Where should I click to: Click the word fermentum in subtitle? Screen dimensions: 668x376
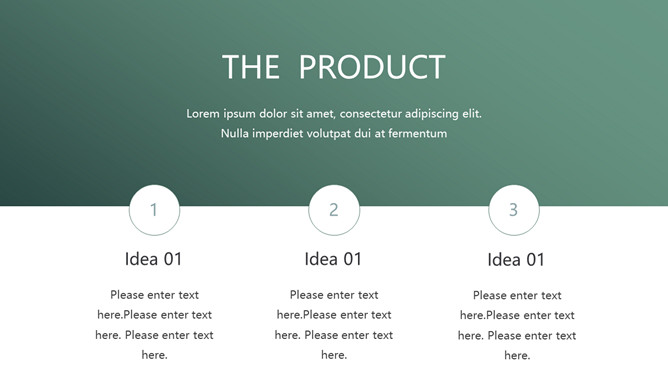point(418,133)
